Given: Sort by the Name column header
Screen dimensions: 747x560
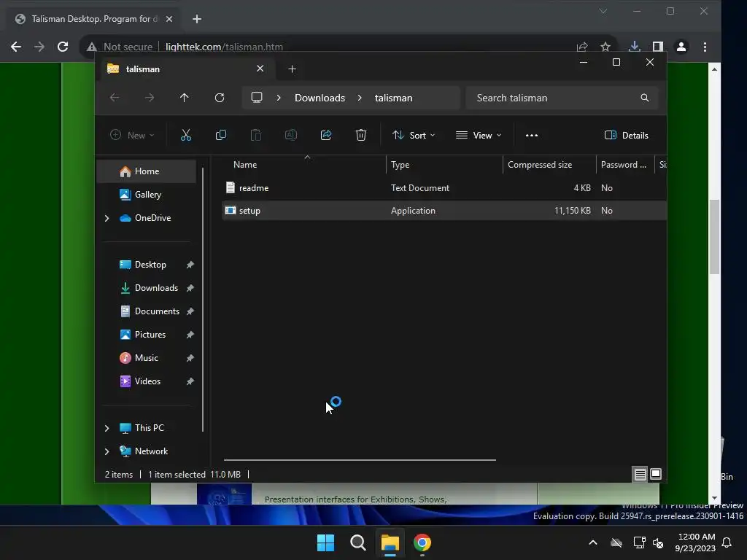Looking at the screenshot, I should click(x=305, y=165).
